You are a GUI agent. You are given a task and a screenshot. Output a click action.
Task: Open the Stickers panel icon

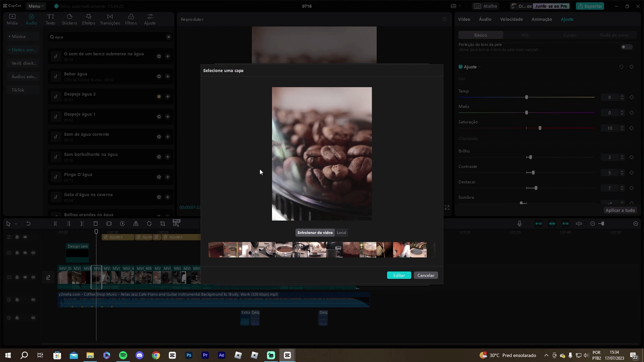(x=69, y=19)
